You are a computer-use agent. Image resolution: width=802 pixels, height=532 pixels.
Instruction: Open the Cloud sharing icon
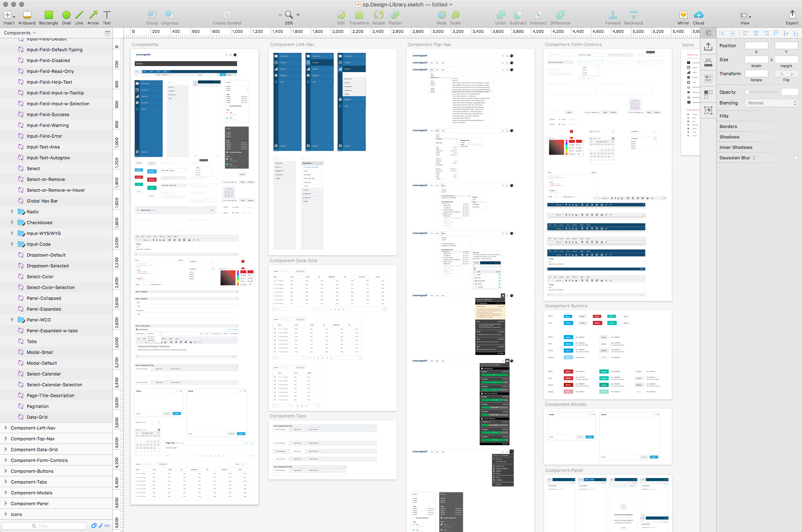click(x=698, y=16)
